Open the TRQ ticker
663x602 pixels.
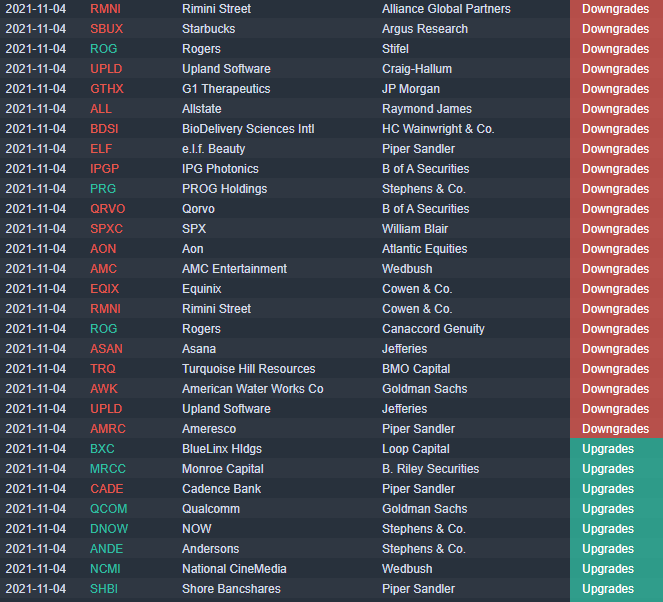click(103, 369)
